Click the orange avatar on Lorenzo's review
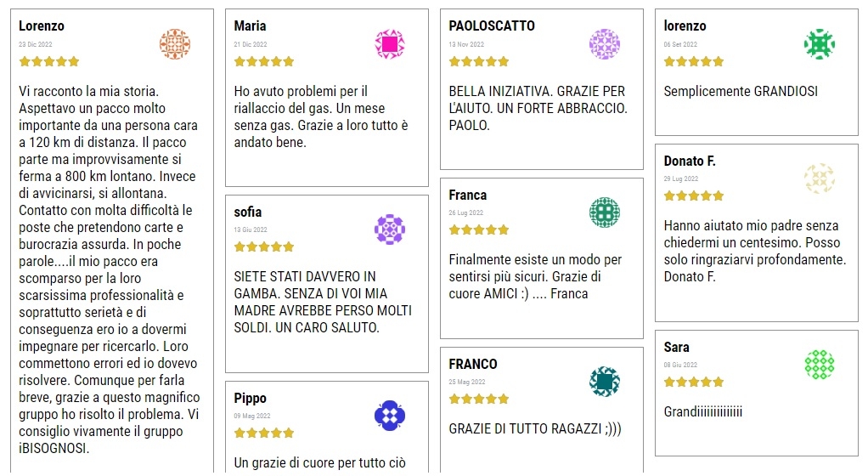 (175, 44)
